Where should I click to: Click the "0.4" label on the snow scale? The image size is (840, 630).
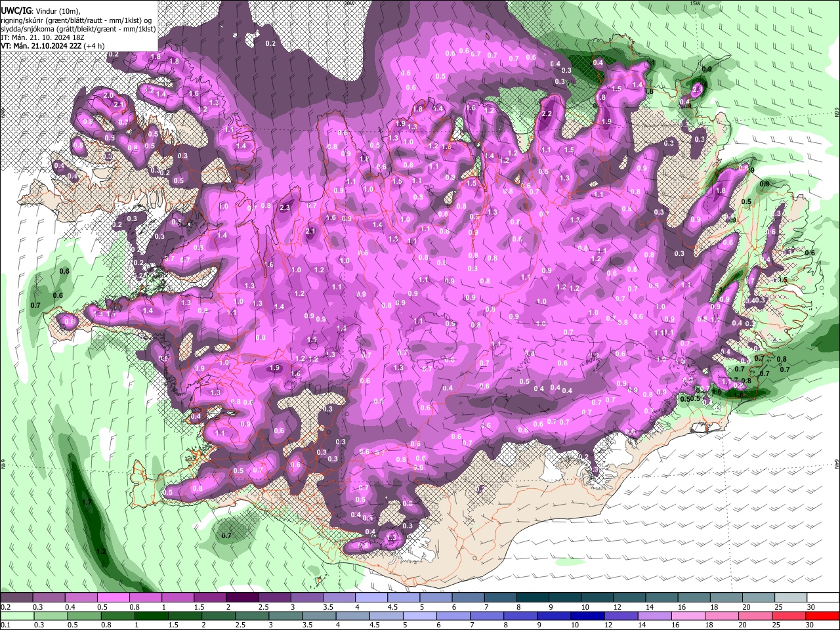(70, 607)
